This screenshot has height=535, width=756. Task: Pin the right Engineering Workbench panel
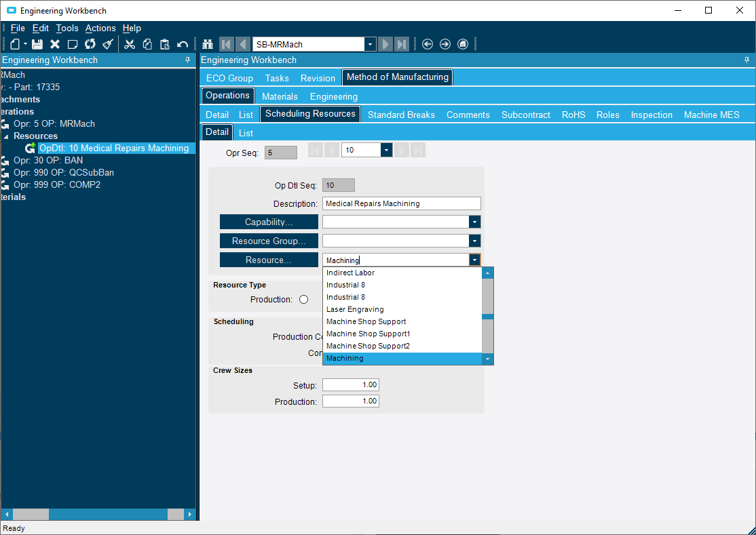(747, 60)
